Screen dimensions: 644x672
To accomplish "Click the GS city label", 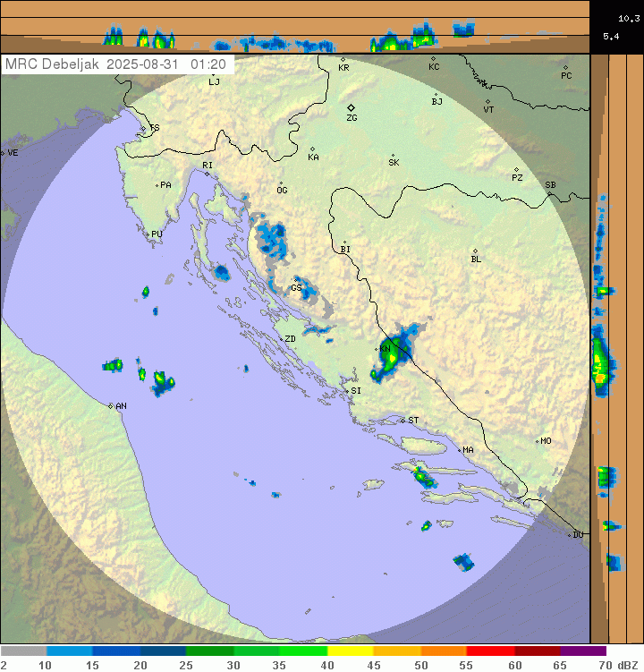I will pos(296,288).
